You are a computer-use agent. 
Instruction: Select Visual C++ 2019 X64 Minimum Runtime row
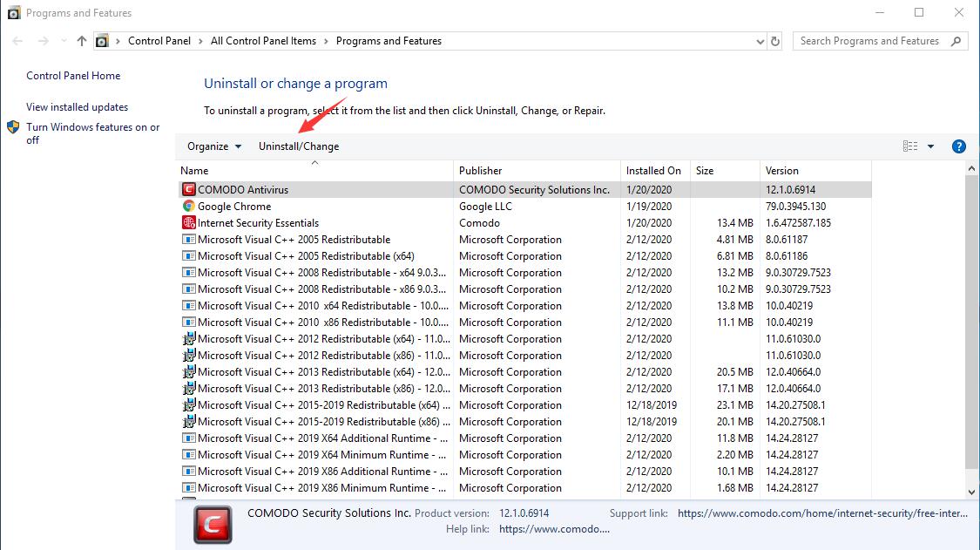[x=525, y=455]
